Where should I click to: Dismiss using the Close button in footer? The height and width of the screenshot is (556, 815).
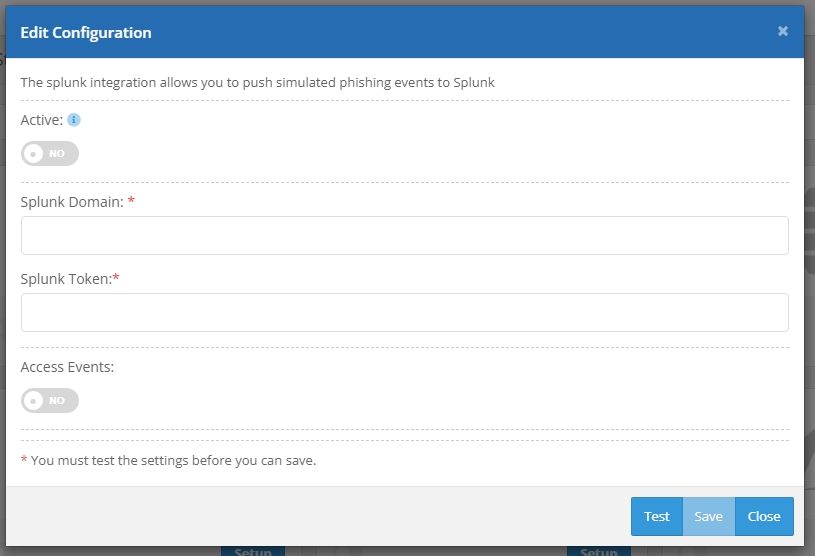click(764, 517)
